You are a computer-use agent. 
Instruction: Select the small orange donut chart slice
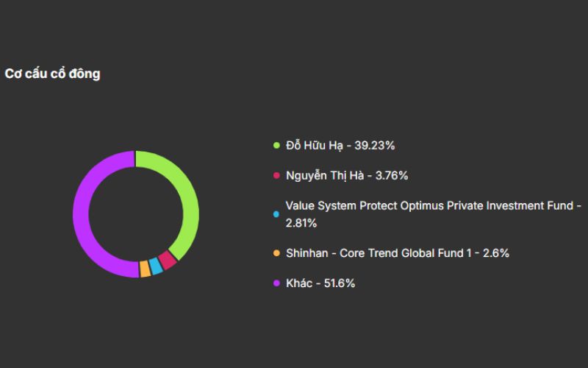coord(145,269)
